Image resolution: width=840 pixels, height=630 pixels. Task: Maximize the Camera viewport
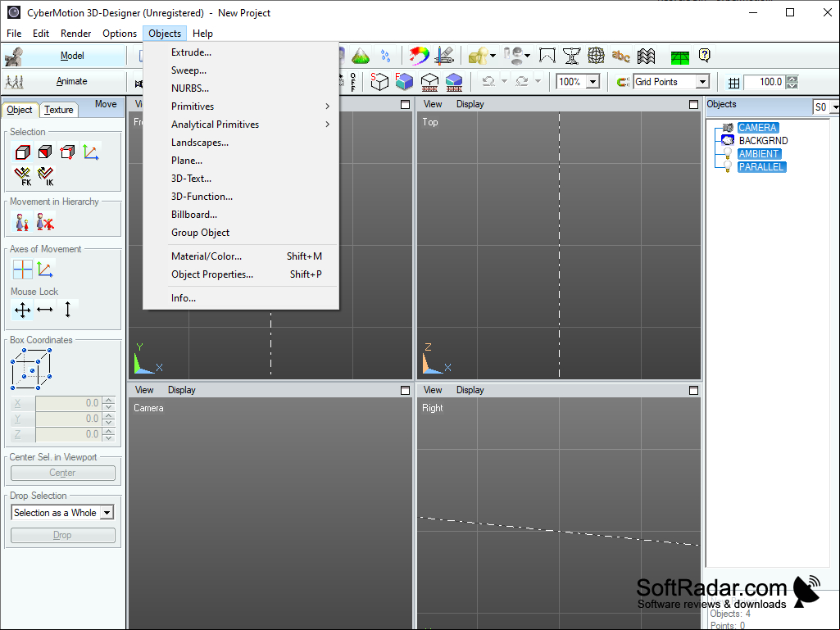[405, 391]
